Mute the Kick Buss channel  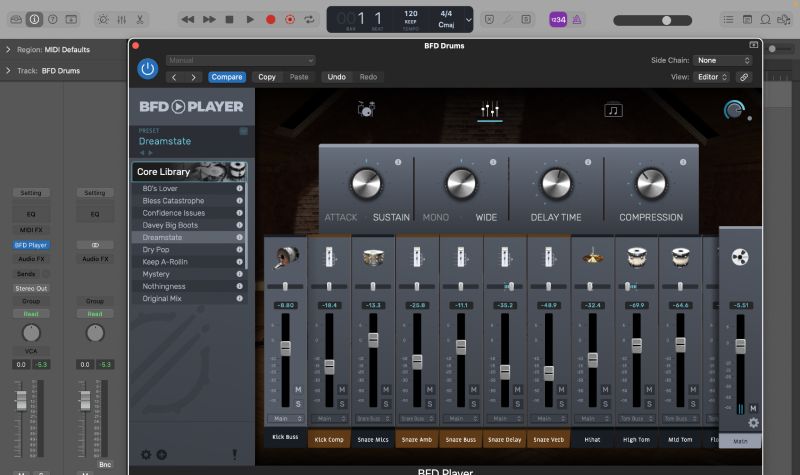pyautogui.click(x=298, y=390)
